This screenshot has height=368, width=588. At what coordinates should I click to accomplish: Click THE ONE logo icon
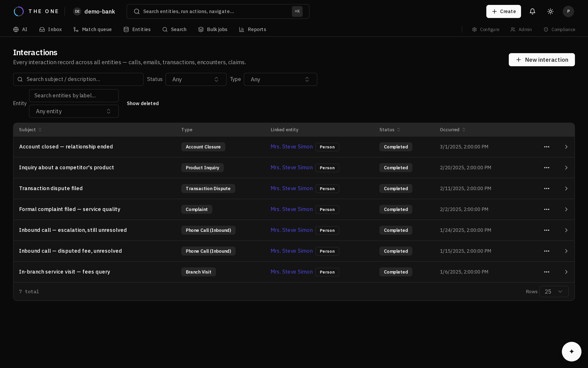point(19,11)
